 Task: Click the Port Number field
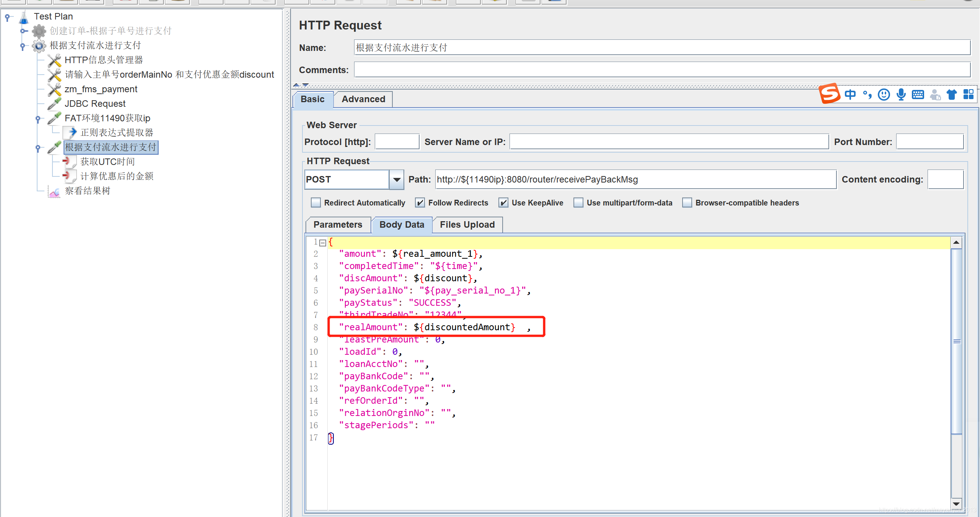point(929,142)
